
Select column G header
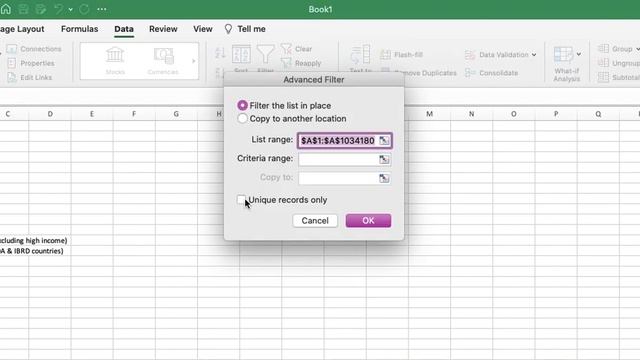pos(176,114)
